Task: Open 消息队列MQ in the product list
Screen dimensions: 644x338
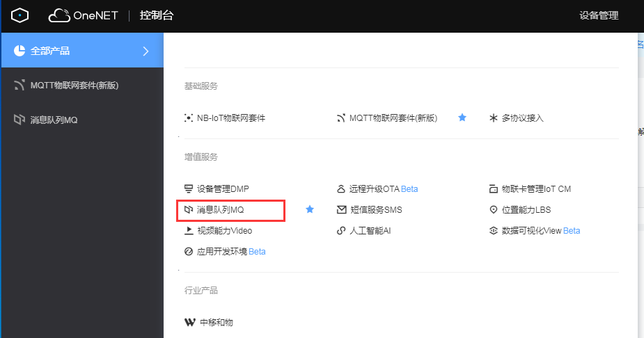Action: (x=220, y=209)
